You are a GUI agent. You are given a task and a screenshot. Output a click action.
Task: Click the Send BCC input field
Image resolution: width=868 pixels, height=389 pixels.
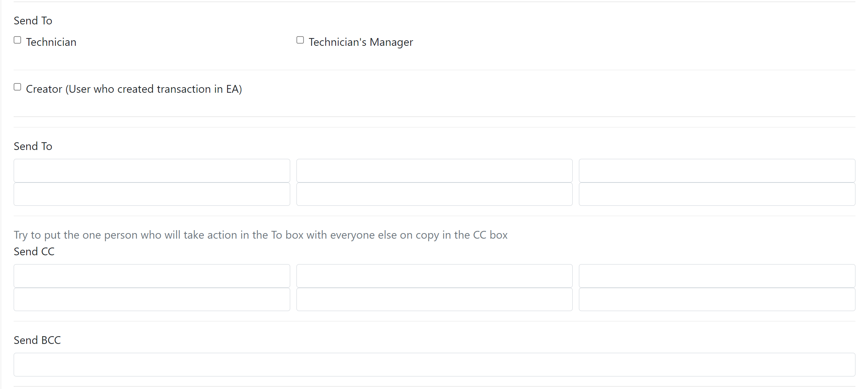(435, 365)
